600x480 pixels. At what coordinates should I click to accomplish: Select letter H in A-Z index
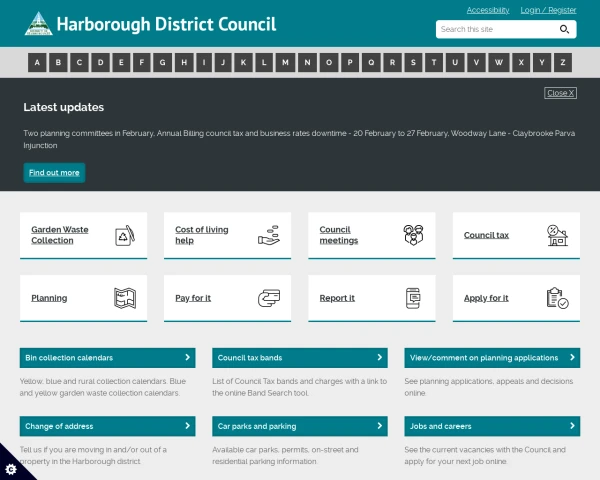coord(184,62)
